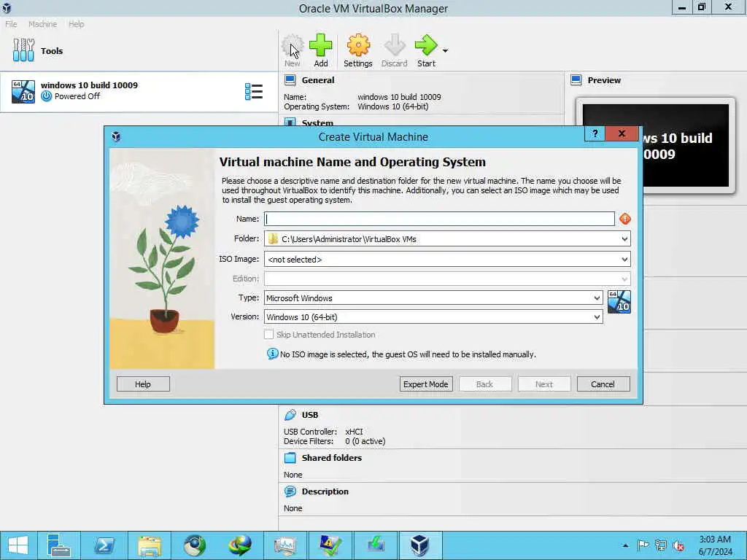Toggle Skip Unattended Installation checkbox

[x=268, y=335]
